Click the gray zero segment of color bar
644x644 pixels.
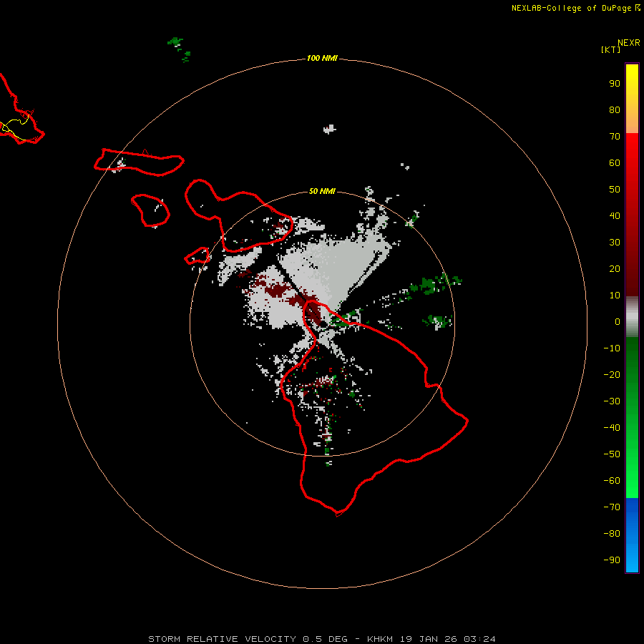tap(632, 317)
